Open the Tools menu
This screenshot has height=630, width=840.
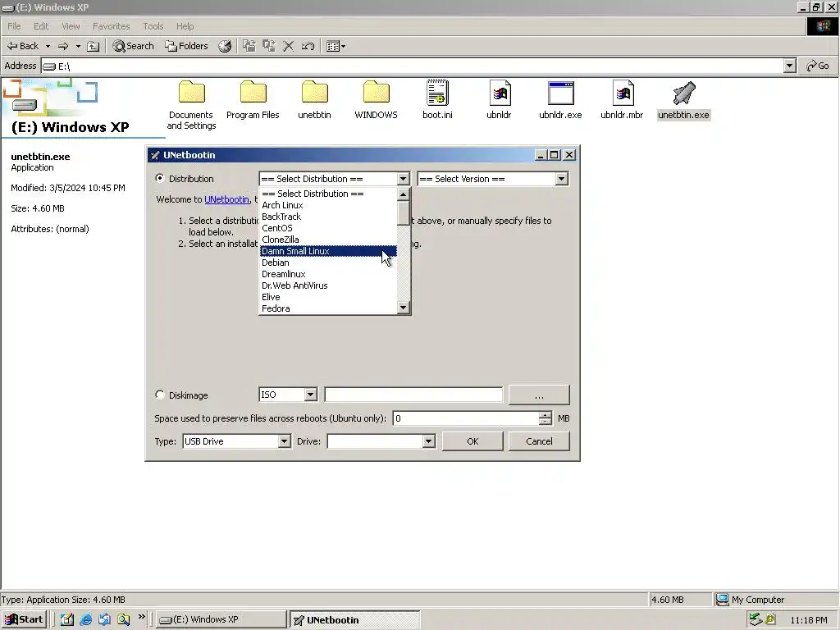pyautogui.click(x=153, y=26)
